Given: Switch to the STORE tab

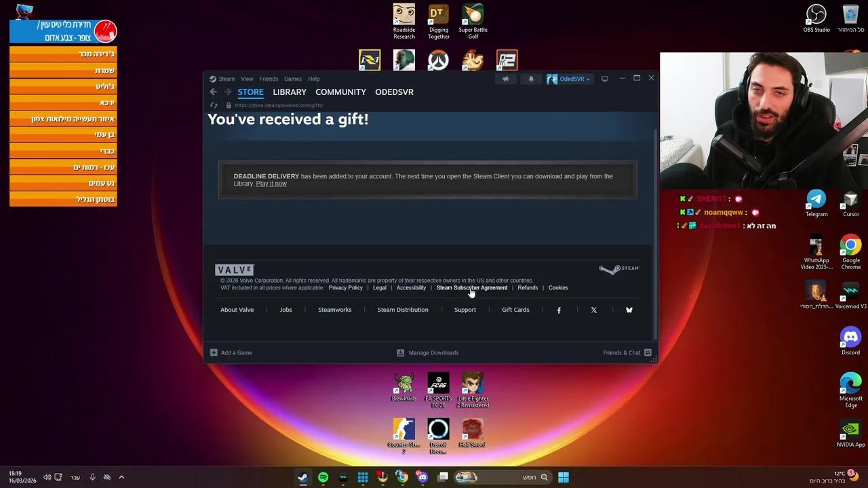Looking at the screenshot, I should [x=250, y=91].
